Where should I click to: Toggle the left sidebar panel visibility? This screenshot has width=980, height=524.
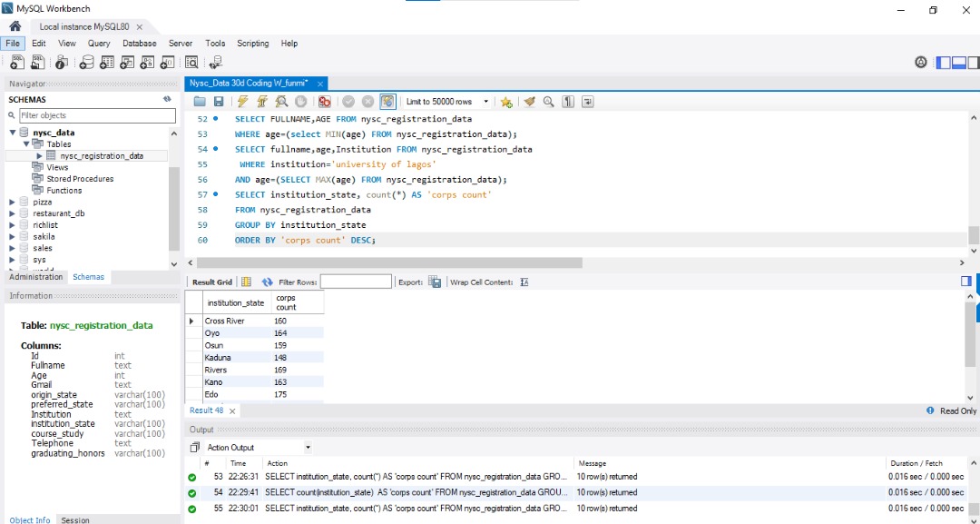click(x=943, y=62)
